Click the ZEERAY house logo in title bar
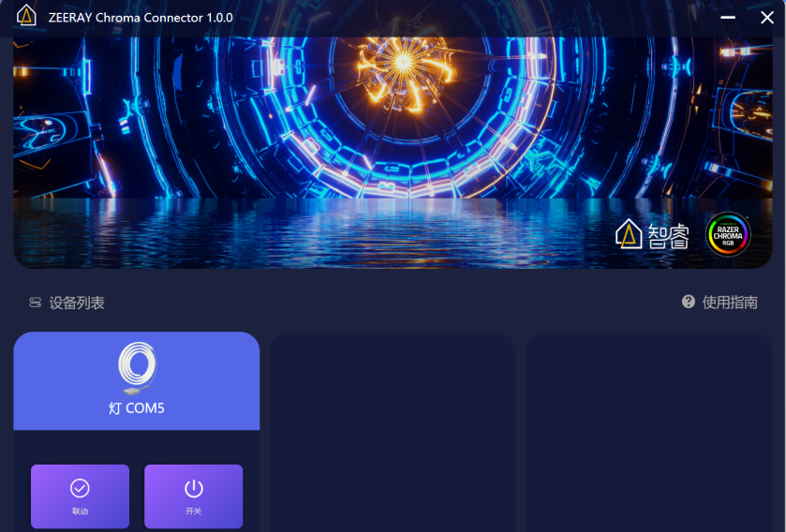Viewport: 786px width, 532px height. [26, 16]
